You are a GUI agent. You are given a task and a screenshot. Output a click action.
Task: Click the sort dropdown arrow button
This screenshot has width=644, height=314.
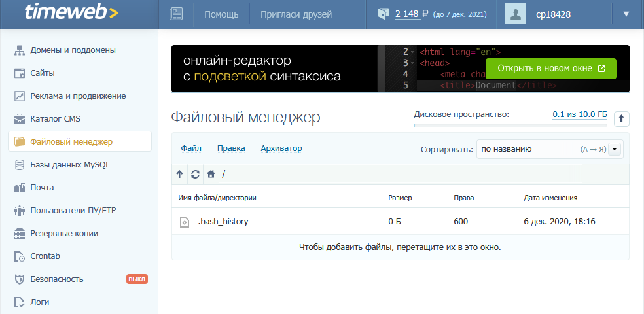click(615, 149)
